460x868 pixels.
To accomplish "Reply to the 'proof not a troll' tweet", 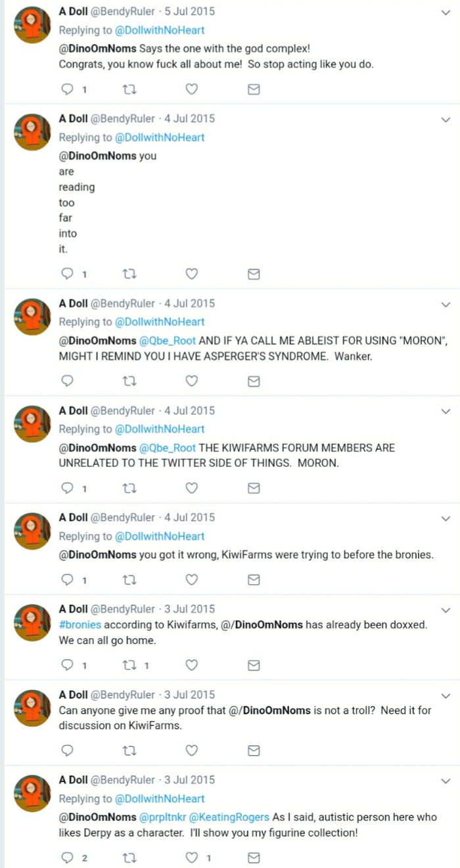I will 68,750.
